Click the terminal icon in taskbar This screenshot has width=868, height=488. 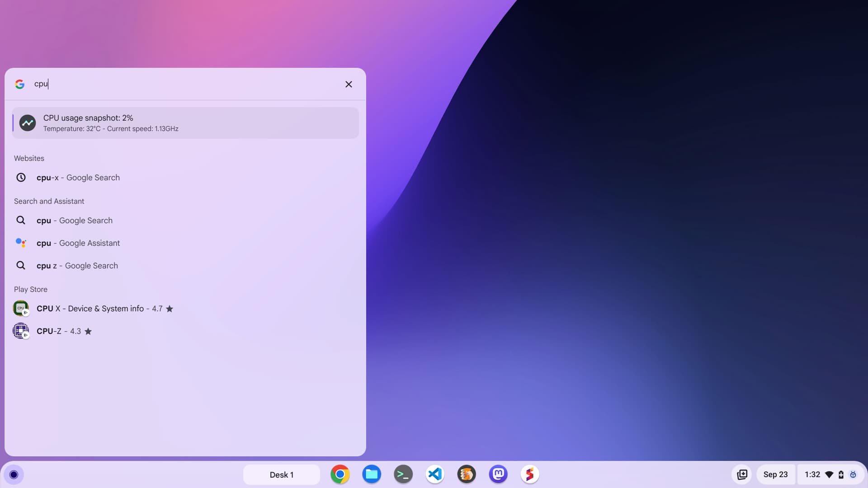click(403, 474)
